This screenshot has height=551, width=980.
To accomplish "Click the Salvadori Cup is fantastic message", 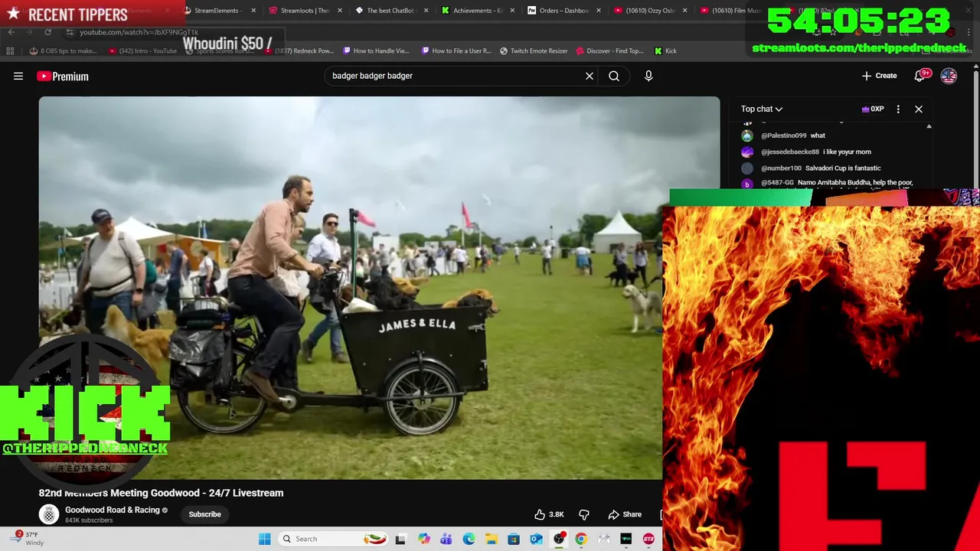I will 843,168.
